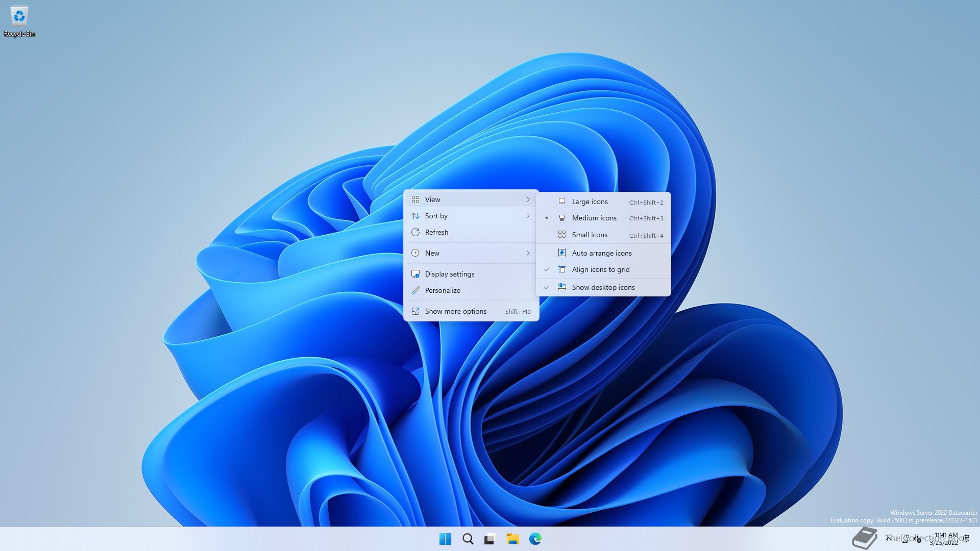The image size is (980, 551).
Task: Open Display settings
Action: click(449, 274)
